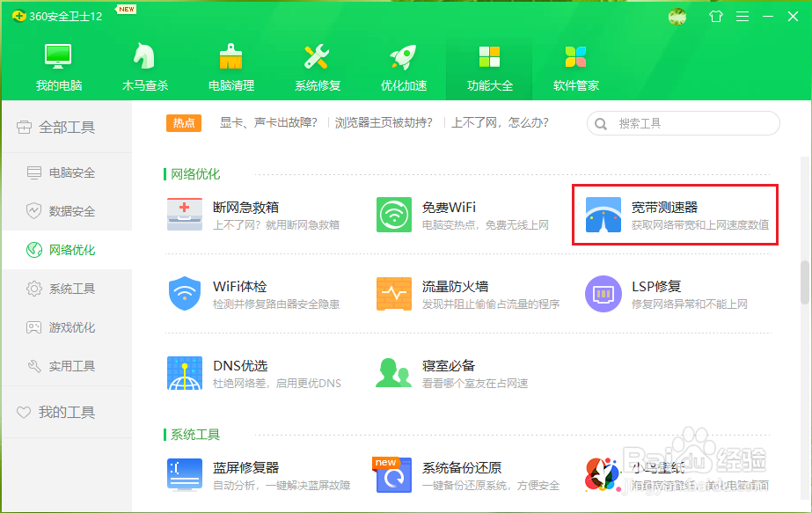
Task: Click the 网络优化 section heading
Action: pos(195,174)
